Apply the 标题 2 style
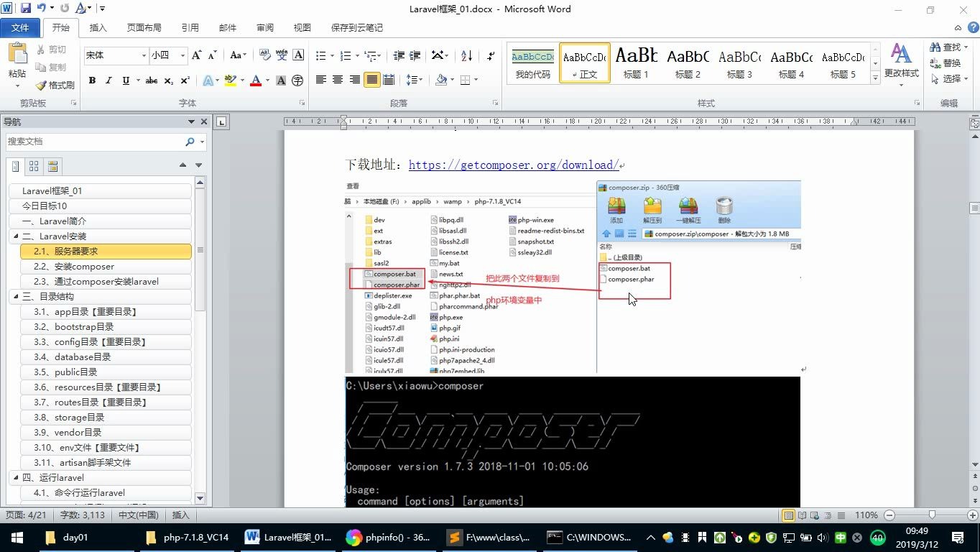980x552 pixels. (688, 63)
